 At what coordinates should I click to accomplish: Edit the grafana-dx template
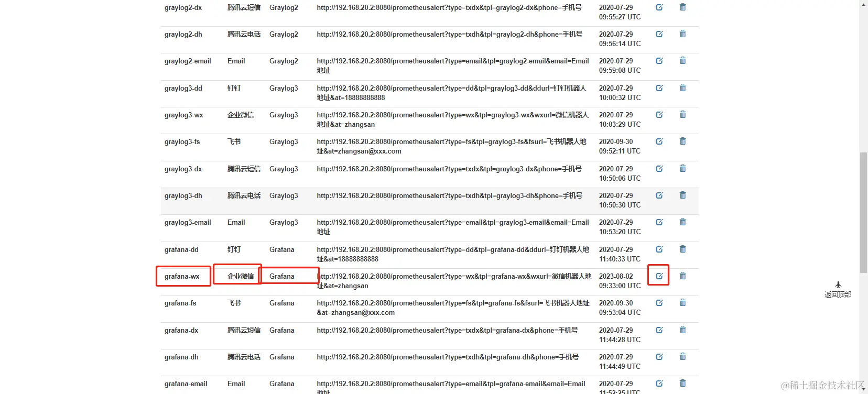tap(659, 330)
